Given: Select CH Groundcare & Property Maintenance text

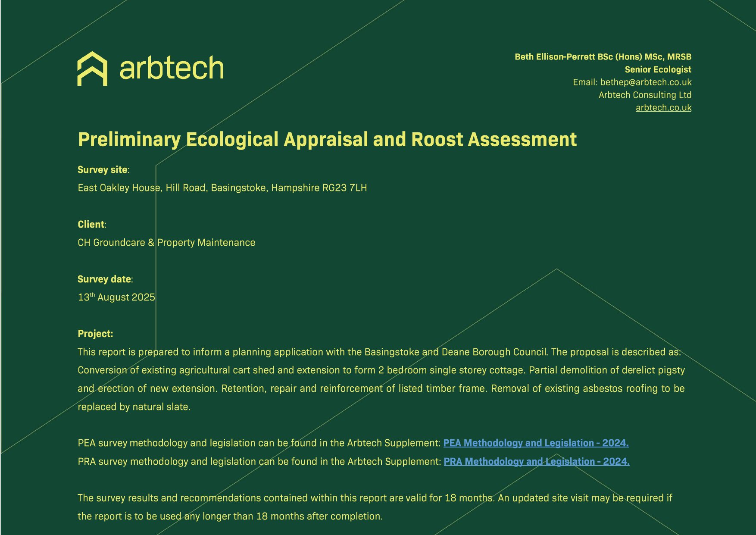Looking at the screenshot, I should click(166, 243).
